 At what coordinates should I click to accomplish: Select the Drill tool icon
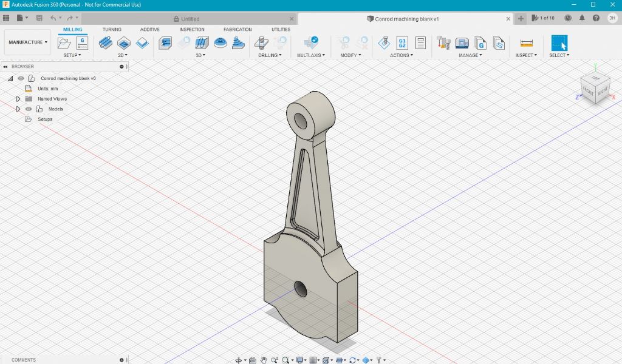[261, 43]
